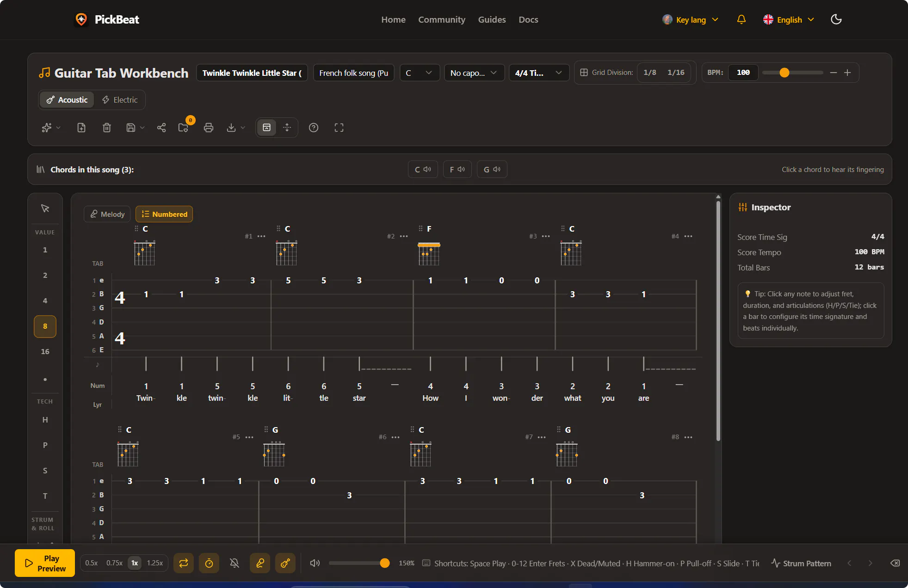
Task: Play the F chord fingering
Action: (x=457, y=169)
